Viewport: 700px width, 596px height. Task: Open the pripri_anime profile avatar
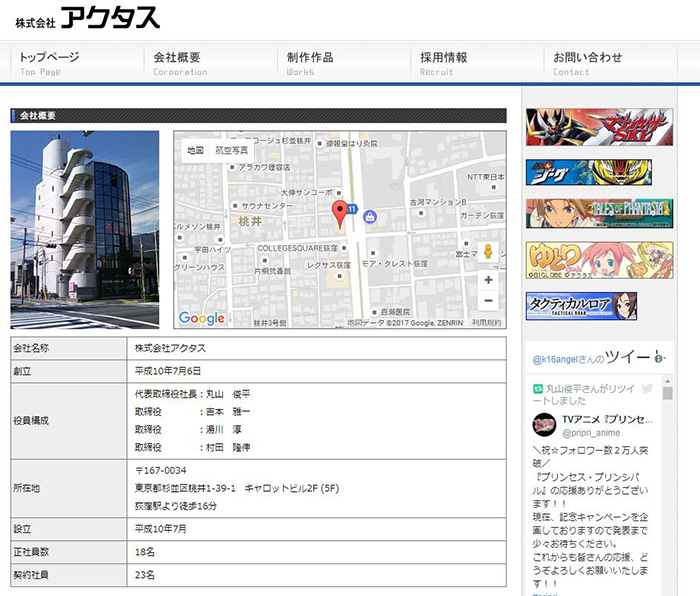[545, 424]
